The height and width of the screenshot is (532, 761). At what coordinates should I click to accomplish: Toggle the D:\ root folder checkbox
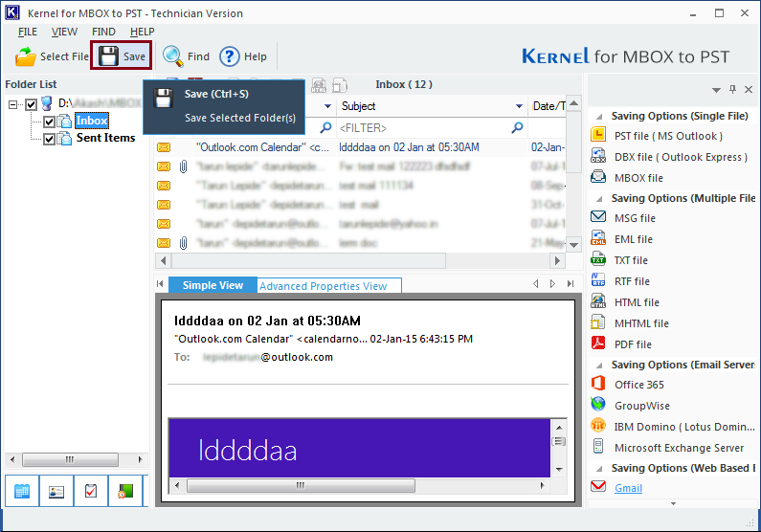point(31,103)
